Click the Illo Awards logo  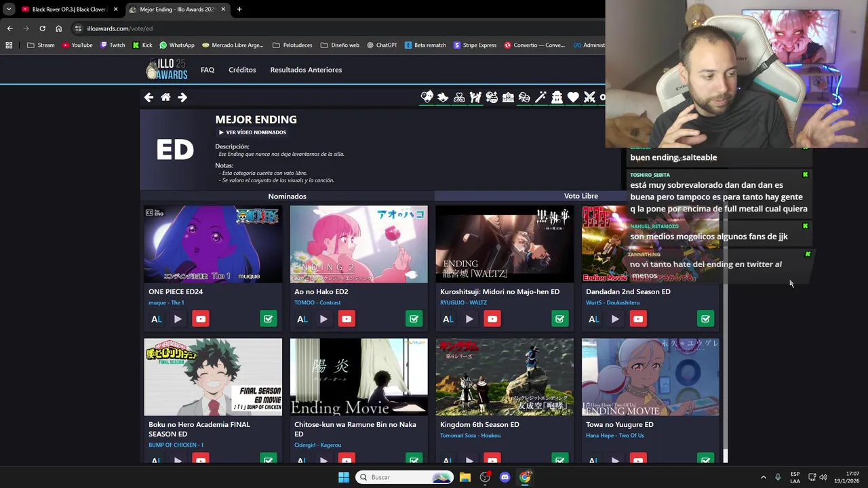point(167,69)
